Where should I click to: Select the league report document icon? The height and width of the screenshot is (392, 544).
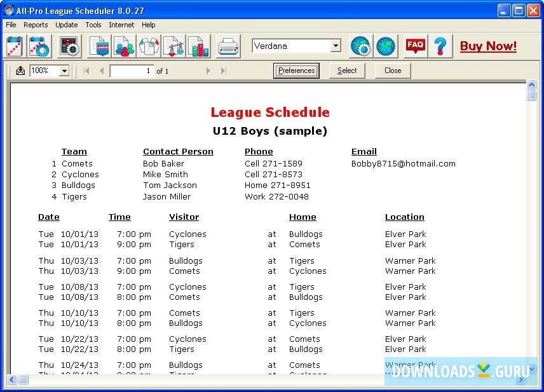[99, 46]
